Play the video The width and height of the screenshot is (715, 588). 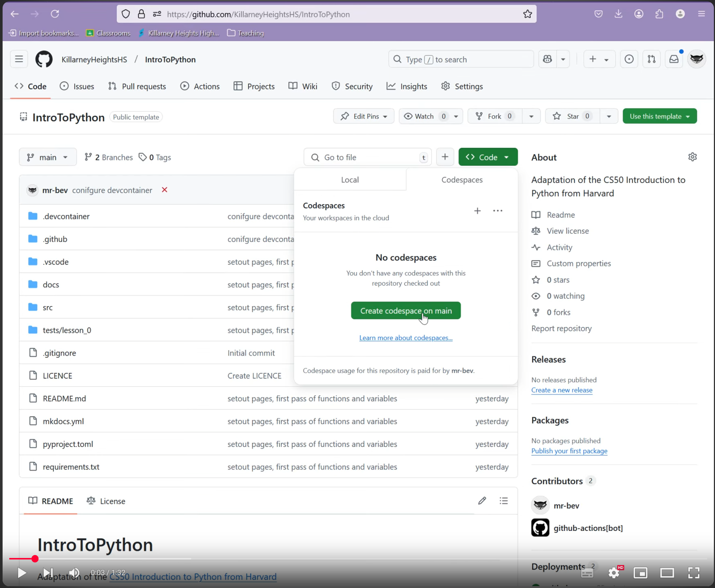(x=21, y=573)
